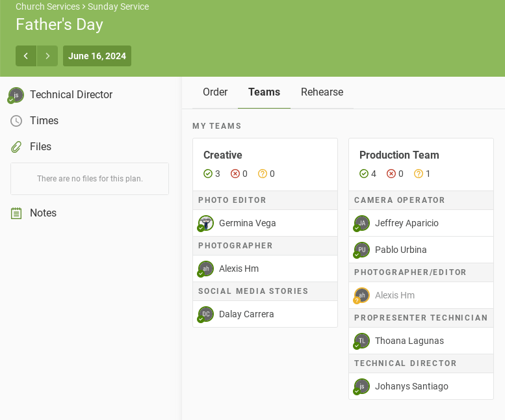
Task: Click the Technical Director user avatar in sidebar
Action: point(16,95)
